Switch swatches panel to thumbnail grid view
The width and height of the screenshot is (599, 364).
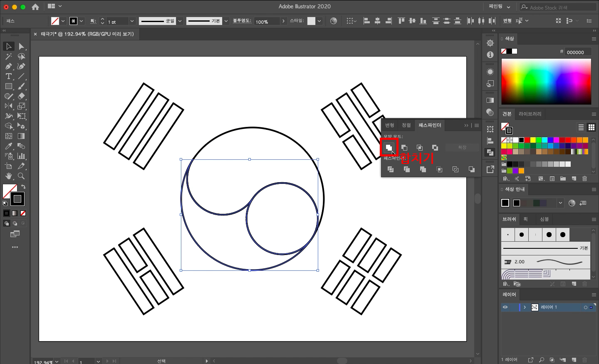pos(592,127)
